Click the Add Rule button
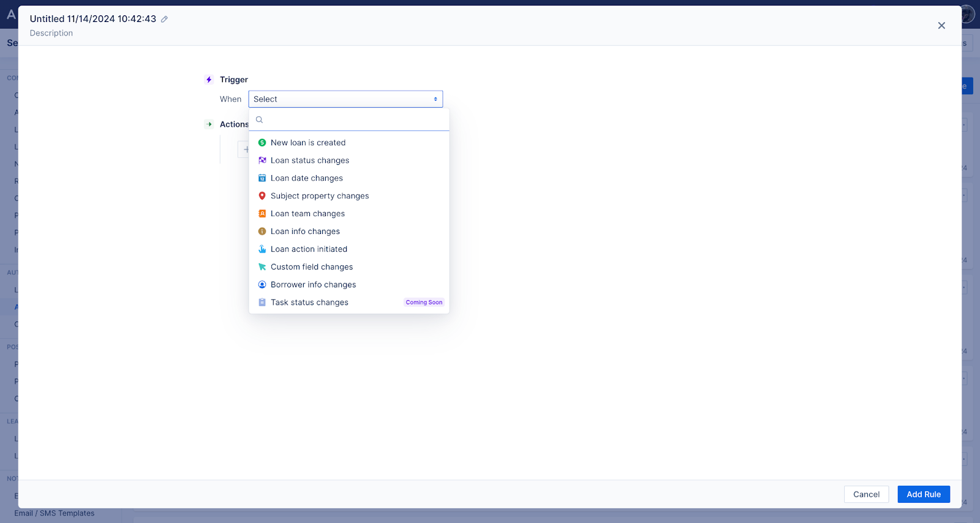 pyautogui.click(x=924, y=494)
